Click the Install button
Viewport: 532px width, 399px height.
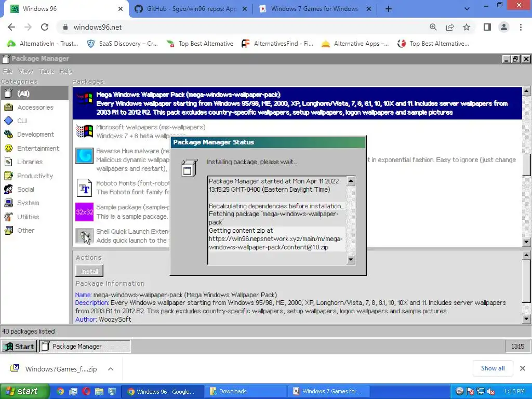tap(89, 271)
